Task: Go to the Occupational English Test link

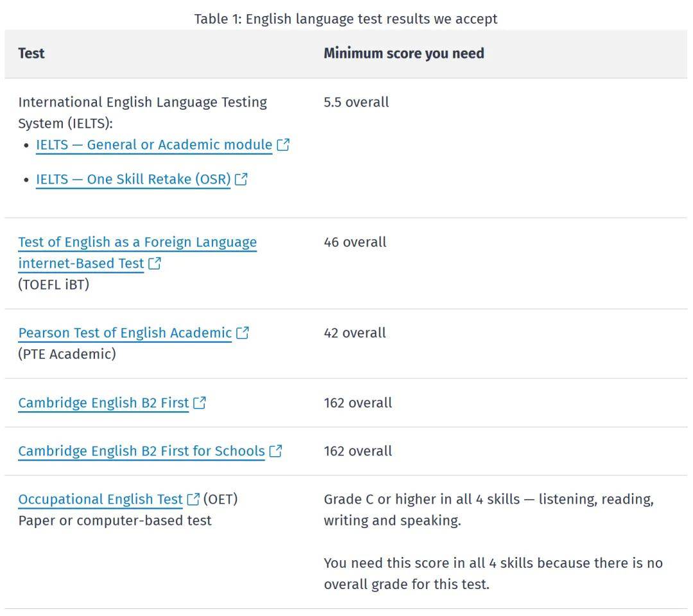Action: point(100,499)
